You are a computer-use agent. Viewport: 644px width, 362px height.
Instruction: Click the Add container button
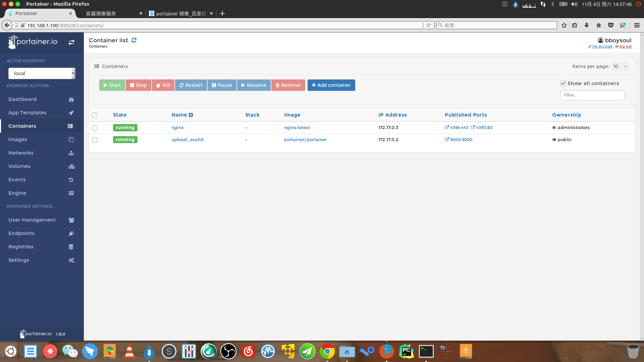[x=331, y=85]
